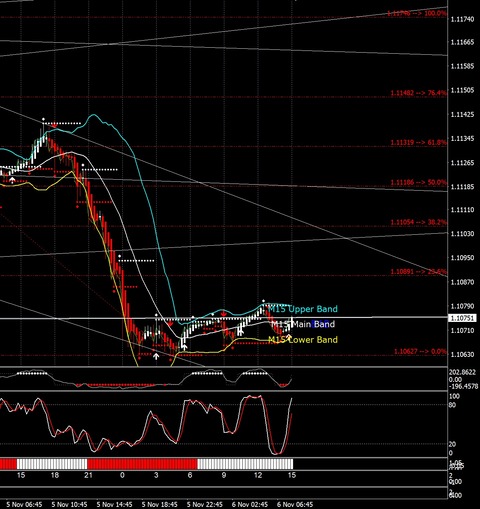Select the 1.11186 --> 50.0% retracement label
Screen dimensions: 480x509
pos(418,182)
